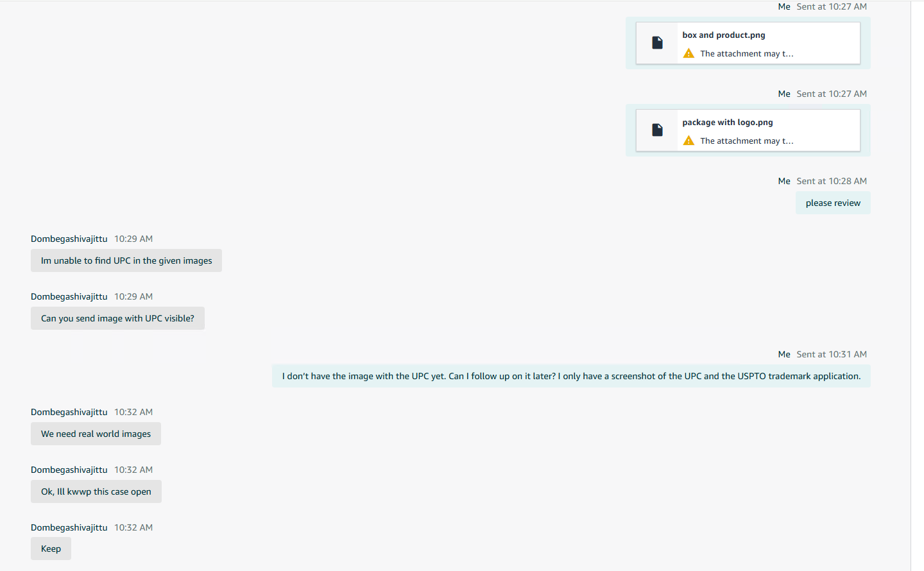This screenshot has height=571, width=924.
Task: Click the file icon for package with logo.png
Action: coord(657,130)
